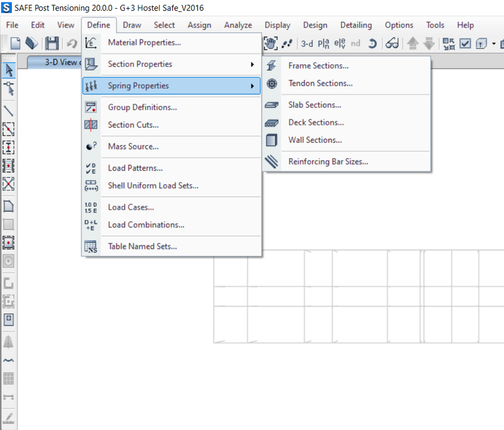Open Reinforcing Bar Sizes from the submenu
The width and height of the screenshot is (504, 430).
[x=347, y=162]
